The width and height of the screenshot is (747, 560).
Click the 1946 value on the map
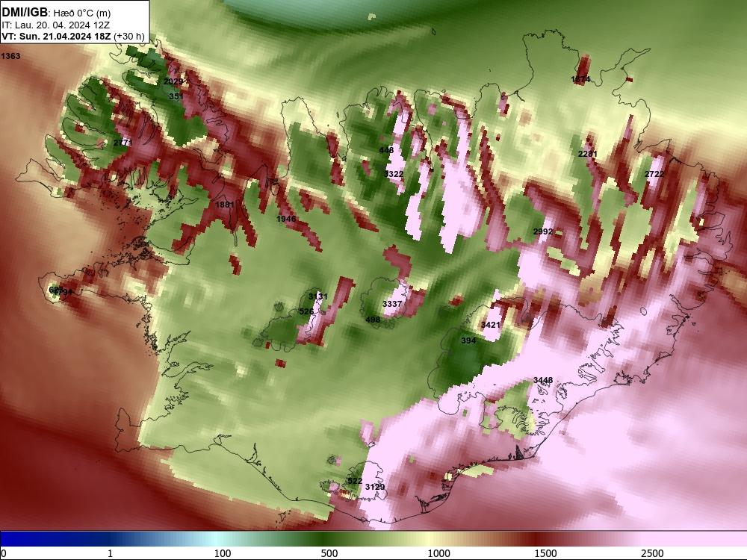pyautogui.click(x=286, y=219)
